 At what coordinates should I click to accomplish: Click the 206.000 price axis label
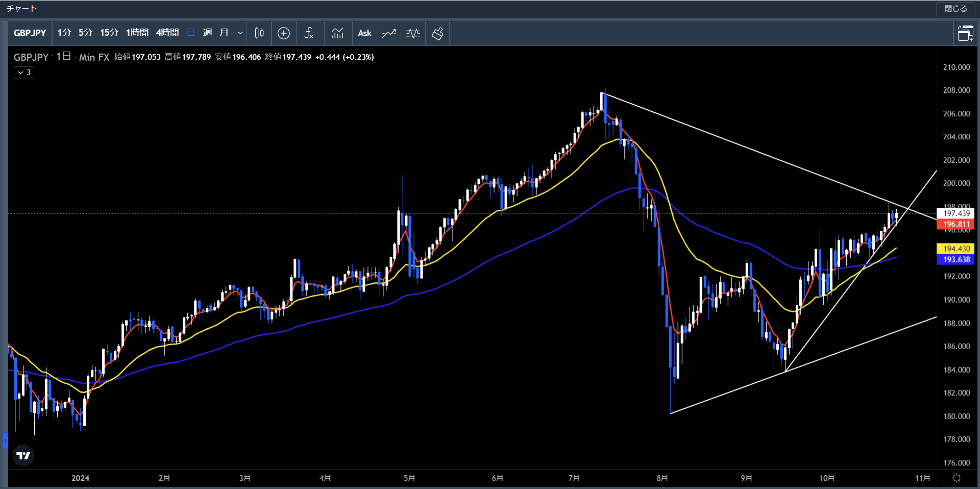coord(957,114)
